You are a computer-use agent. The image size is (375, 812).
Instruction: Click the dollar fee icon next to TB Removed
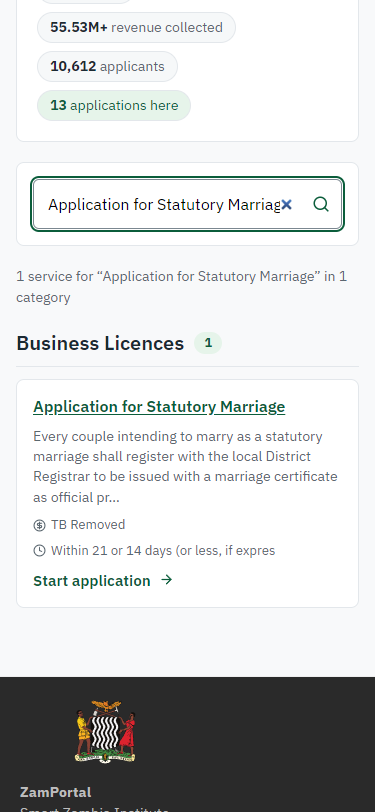click(39, 525)
